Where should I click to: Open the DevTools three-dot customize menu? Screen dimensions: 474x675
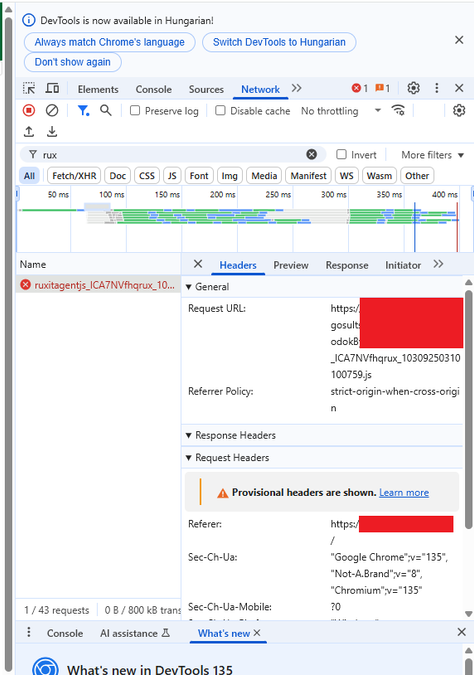click(x=437, y=88)
